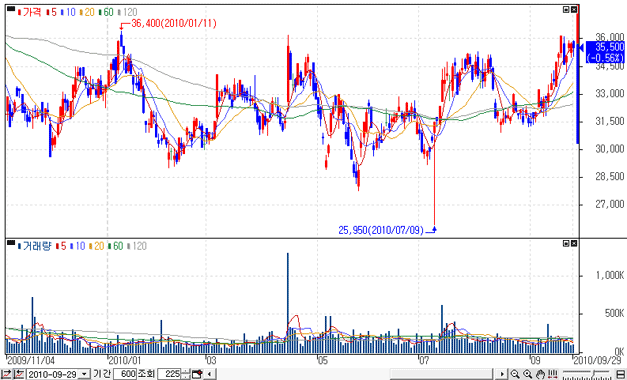627x380 pixels.
Task: Click the left scroll arrow of the chart scrollbar
Action: coord(210,374)
